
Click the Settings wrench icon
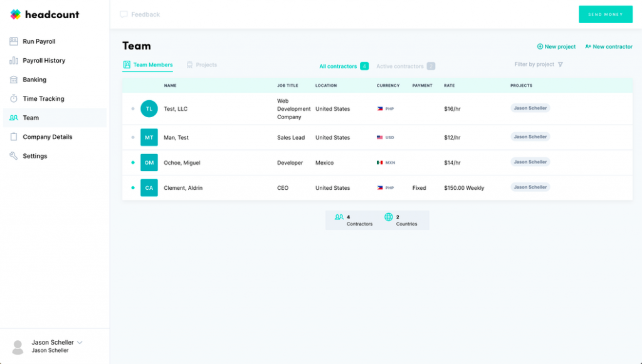(14, 155)
